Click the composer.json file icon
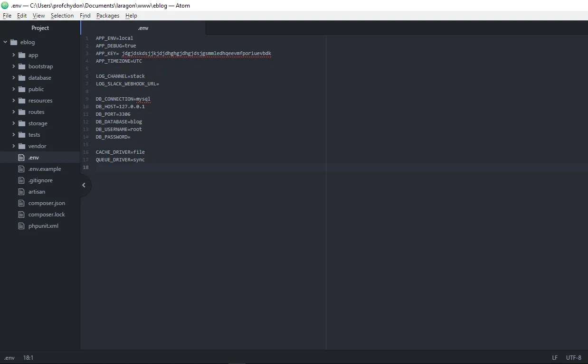Screen dimensions: 588x364 pyautogui.click(x=21, y=203)
